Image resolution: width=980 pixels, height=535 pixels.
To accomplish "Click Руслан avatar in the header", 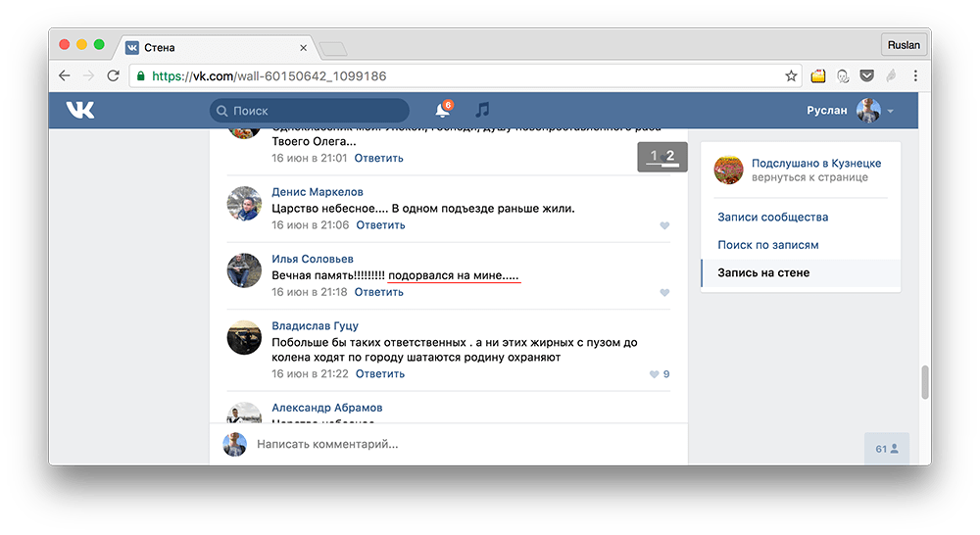I will 868,111.
